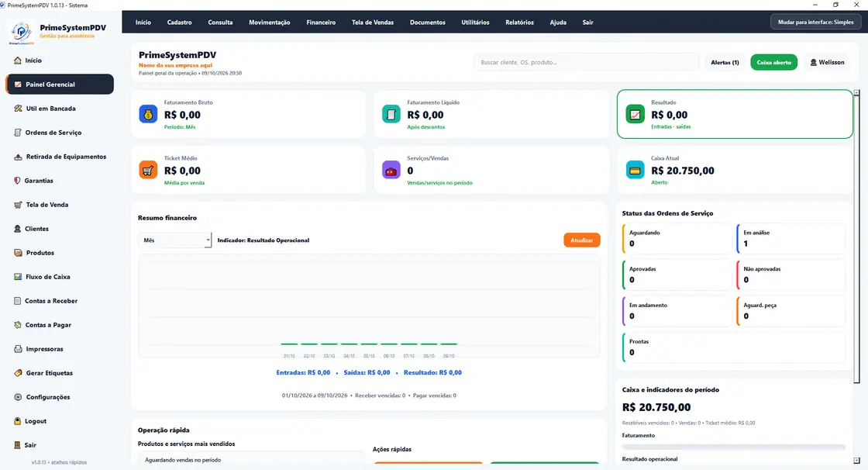Click the Sair door icon in sidebar
The height and width of the screenshot is (470, 868).
tap(17, 445)
